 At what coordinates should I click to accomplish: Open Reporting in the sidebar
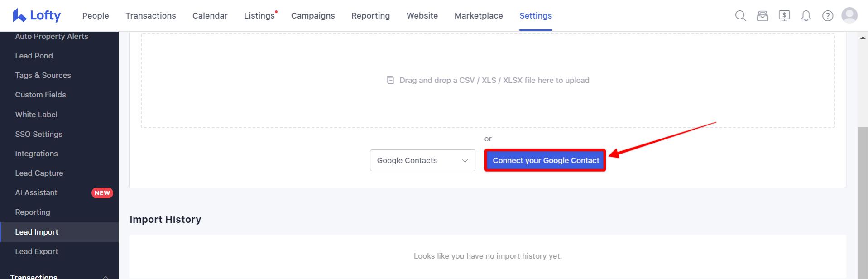[33, 212]
